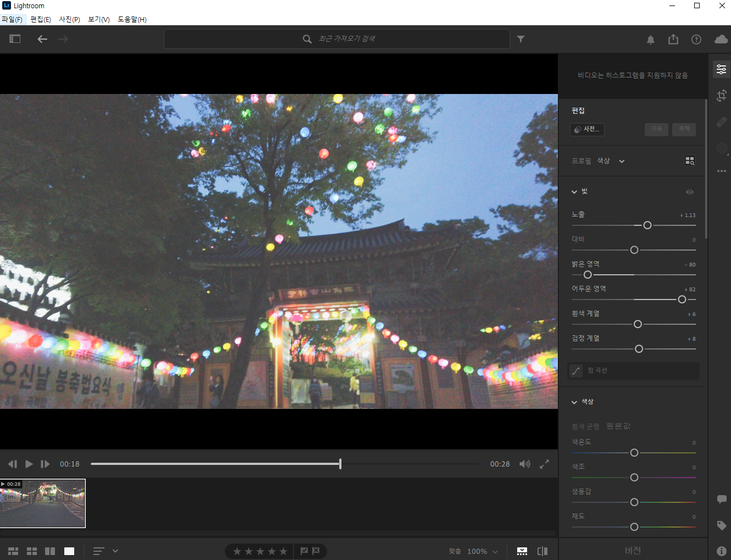Open the notifications bell
Image resolution: width=731 pixels, height=560 pixels.
coord(650,40)
